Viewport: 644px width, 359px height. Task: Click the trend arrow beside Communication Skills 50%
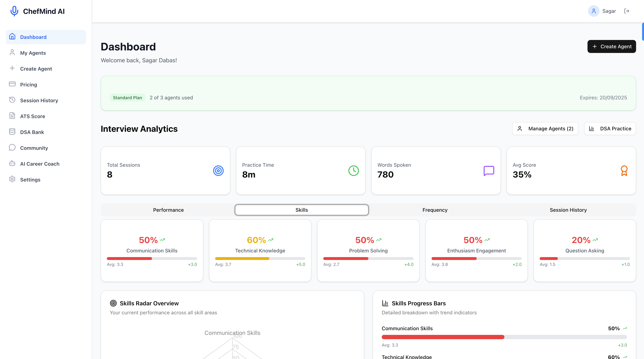coord(162,240)
